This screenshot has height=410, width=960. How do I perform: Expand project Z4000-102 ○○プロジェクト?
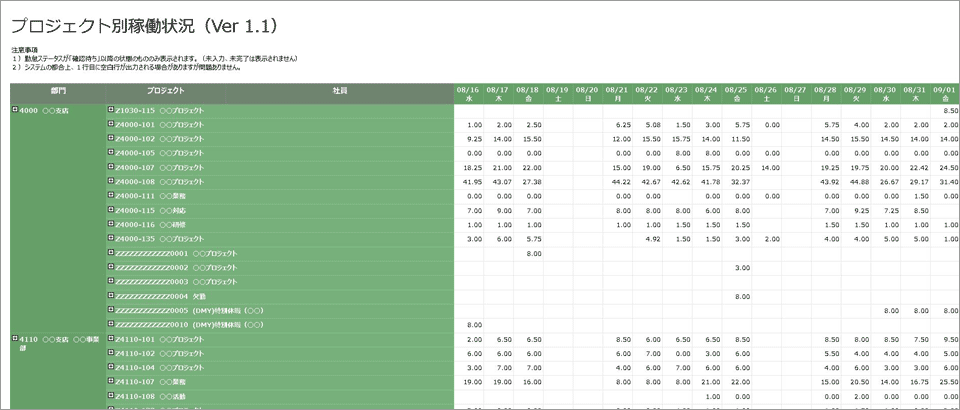click(111, 138)
